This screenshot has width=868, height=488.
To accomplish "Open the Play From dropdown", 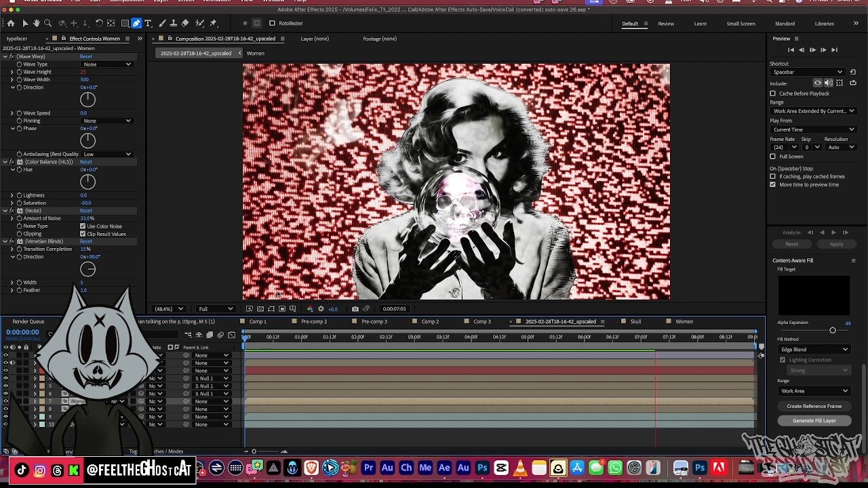I will pyautogui.click(x=813, y=129).
